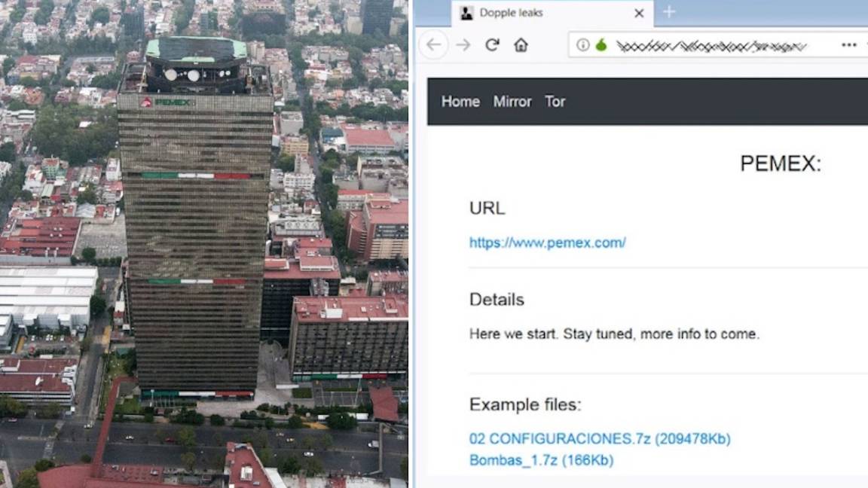This screenshot has width=868, height=488.
Task: Select Mirror in the site navigation
Action: coord(512,101)
